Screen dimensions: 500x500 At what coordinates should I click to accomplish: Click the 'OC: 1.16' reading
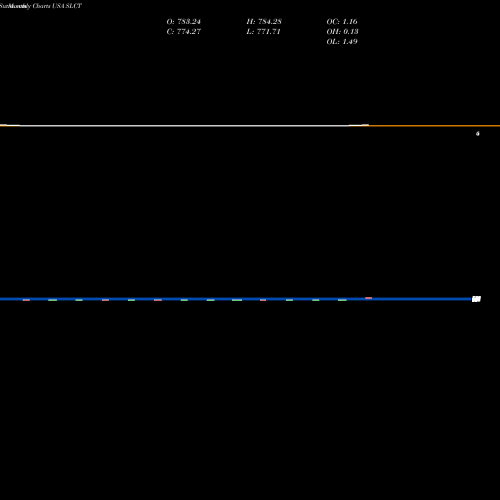point(342,22)
